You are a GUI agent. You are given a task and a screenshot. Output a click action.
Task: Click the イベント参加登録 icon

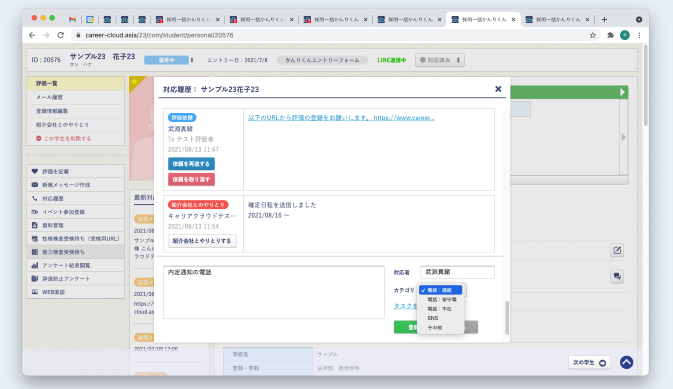point(35,212)
